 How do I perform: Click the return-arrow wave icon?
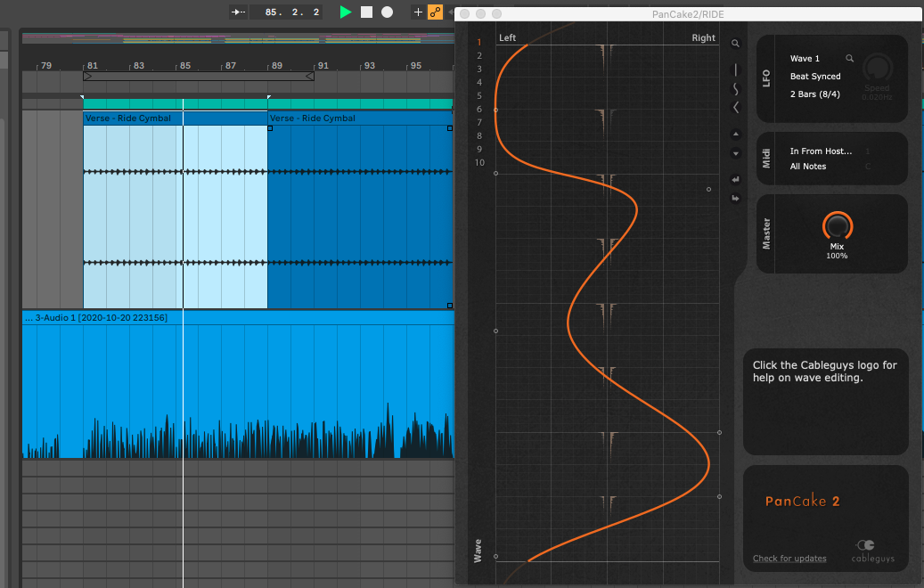[x=735, y=179]
